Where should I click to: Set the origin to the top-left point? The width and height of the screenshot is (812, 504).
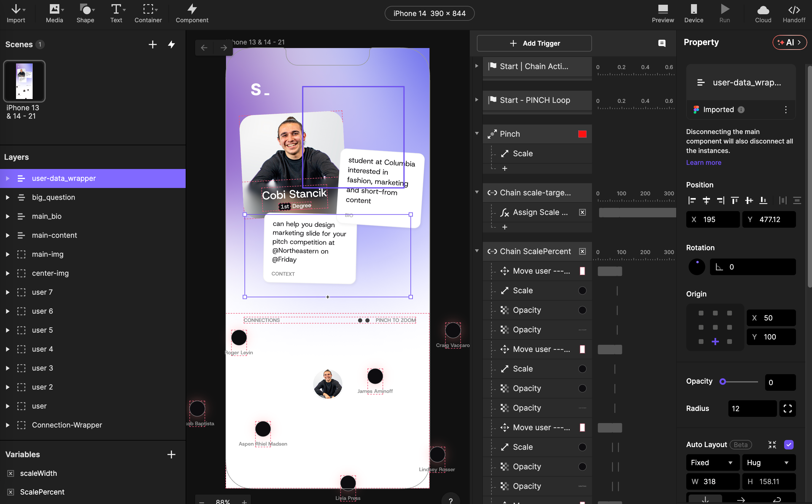(x=701, y=313)
